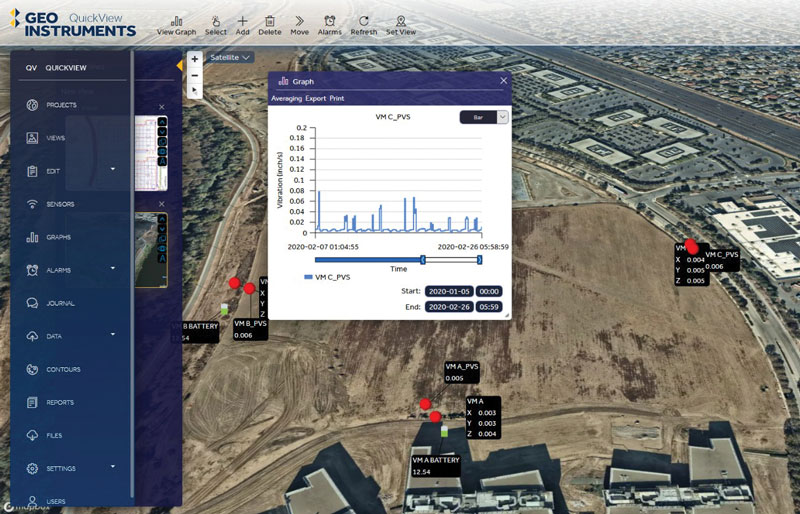Click the Set View pin icon
The width and height of the screenshot is (800, 514).
401,25
